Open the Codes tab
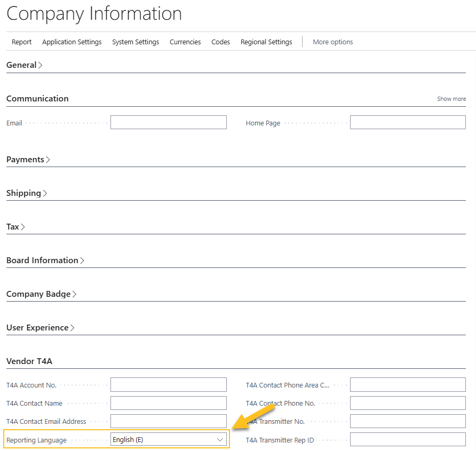The height and width of the screenshot is (450, 476). tap(220, 42)
